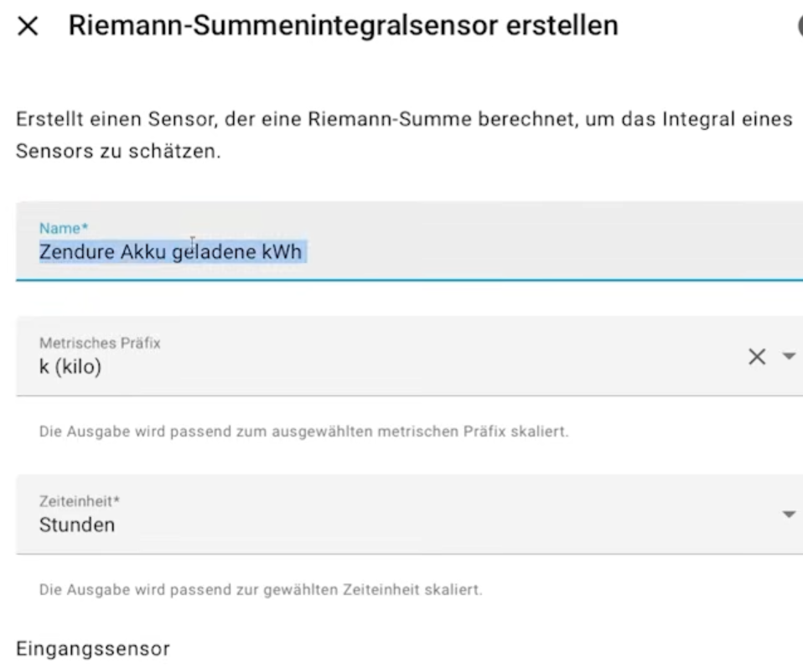
Task: Click the Stunden value text
Action: coord(77,525)
